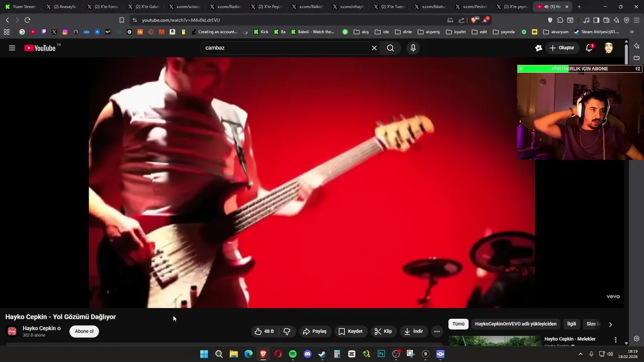Open options for Melekler video suggestion
Image resolution: width=644 pixels, height=362 pixels.
[x=615, y=340]
